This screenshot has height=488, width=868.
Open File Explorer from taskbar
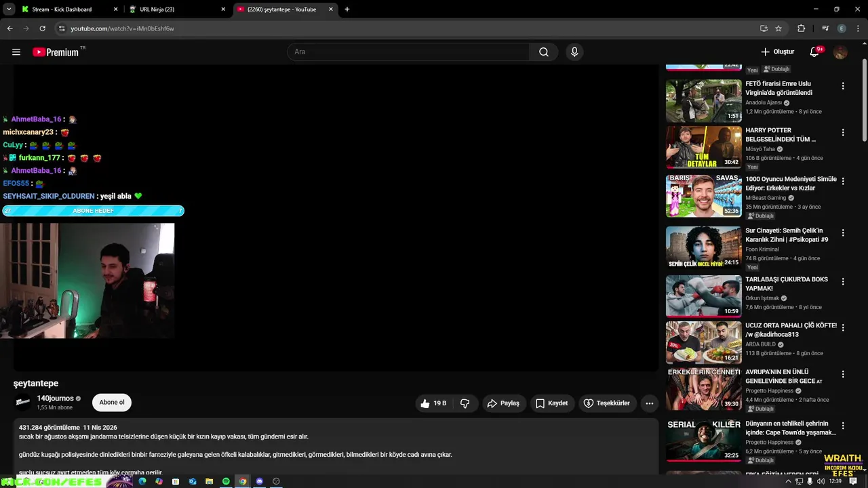click(x=210, y=481)
